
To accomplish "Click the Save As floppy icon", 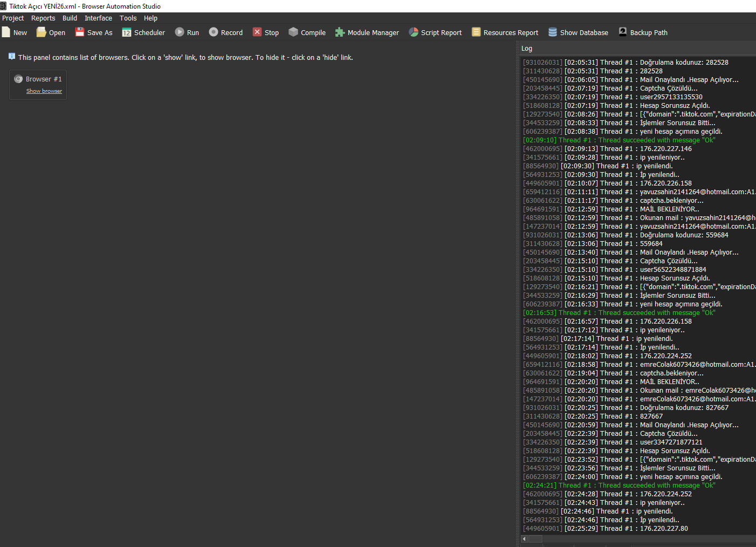I will coord(80,32).
